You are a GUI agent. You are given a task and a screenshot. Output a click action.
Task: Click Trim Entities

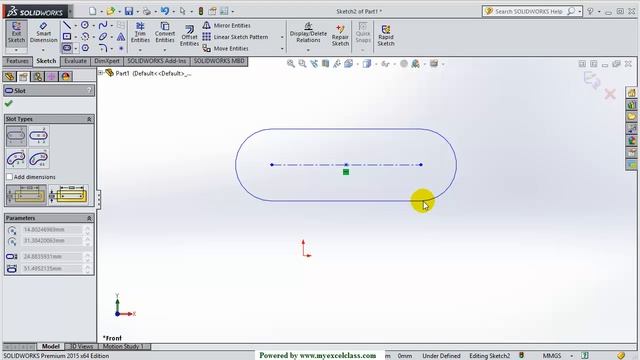click(x=140, y=33)
